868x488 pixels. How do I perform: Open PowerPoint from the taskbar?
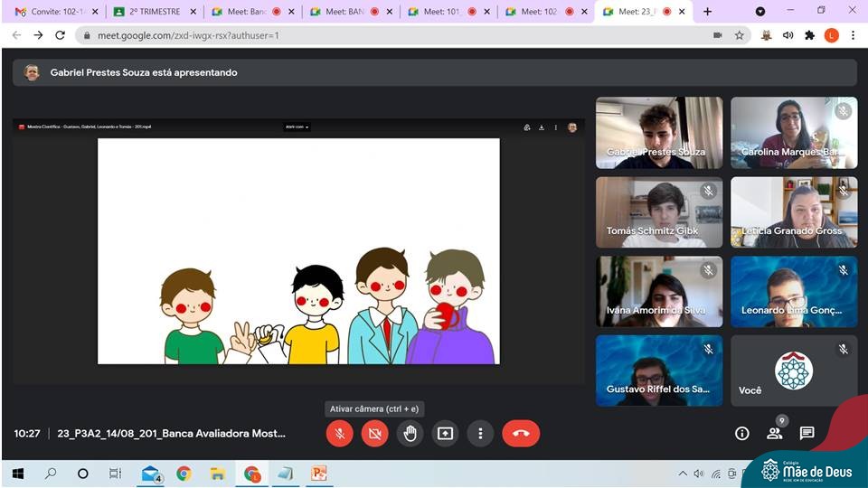[318, 474]
